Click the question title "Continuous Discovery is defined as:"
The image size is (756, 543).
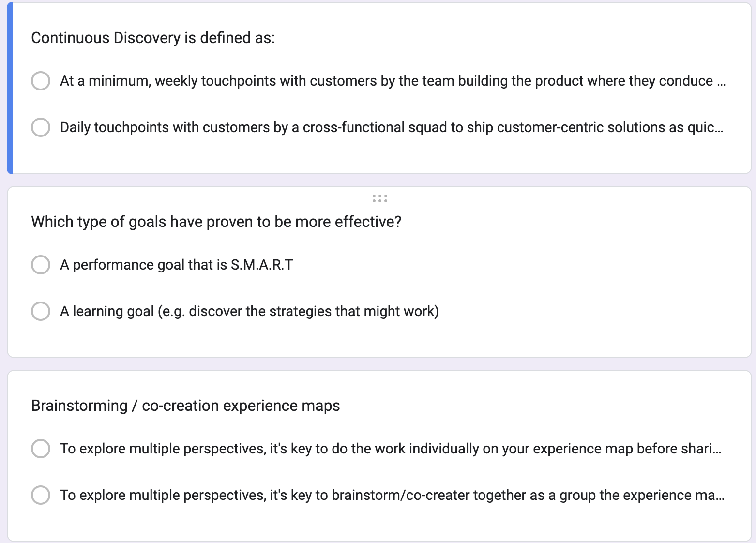click(153, 37)
